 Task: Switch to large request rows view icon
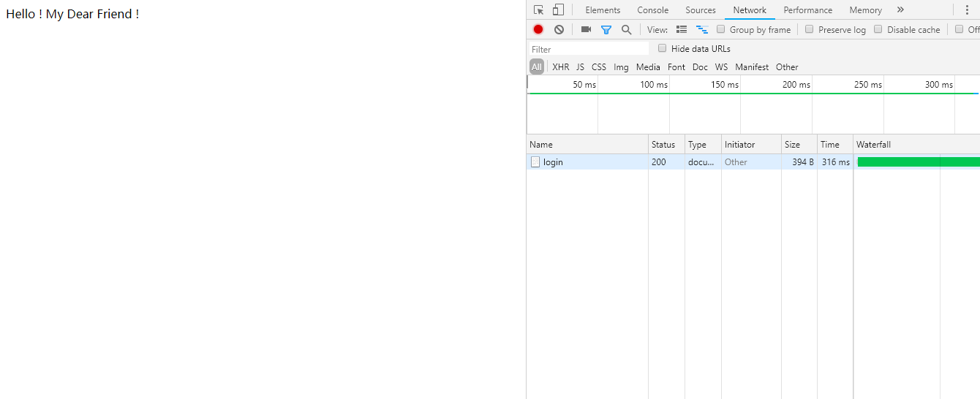click(682, 29)
